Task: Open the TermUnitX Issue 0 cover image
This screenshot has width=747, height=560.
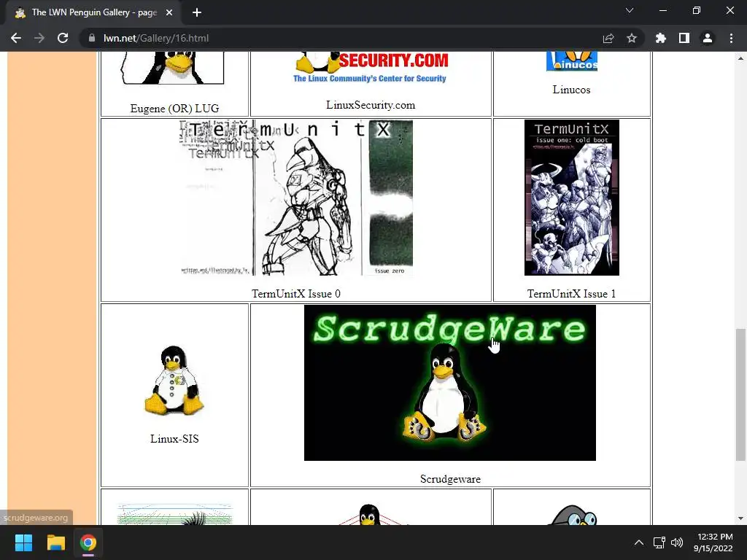Action: click(296, 198)
